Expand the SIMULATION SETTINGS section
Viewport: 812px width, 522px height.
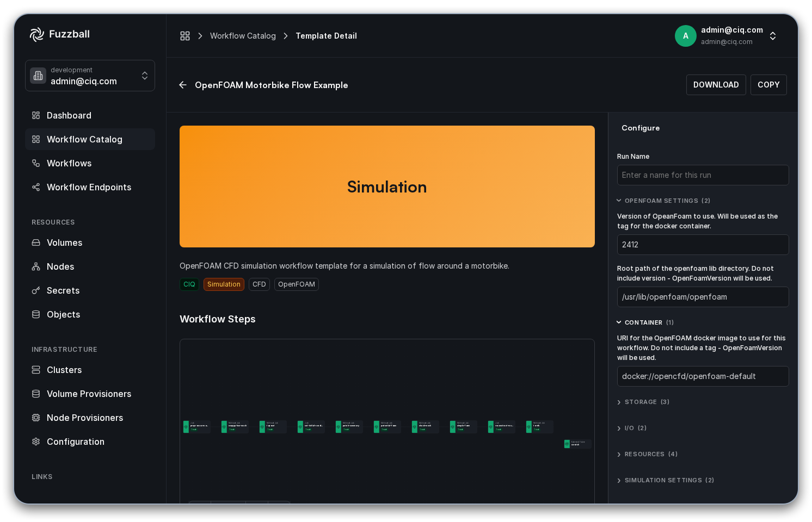click(x=666, y=480)
